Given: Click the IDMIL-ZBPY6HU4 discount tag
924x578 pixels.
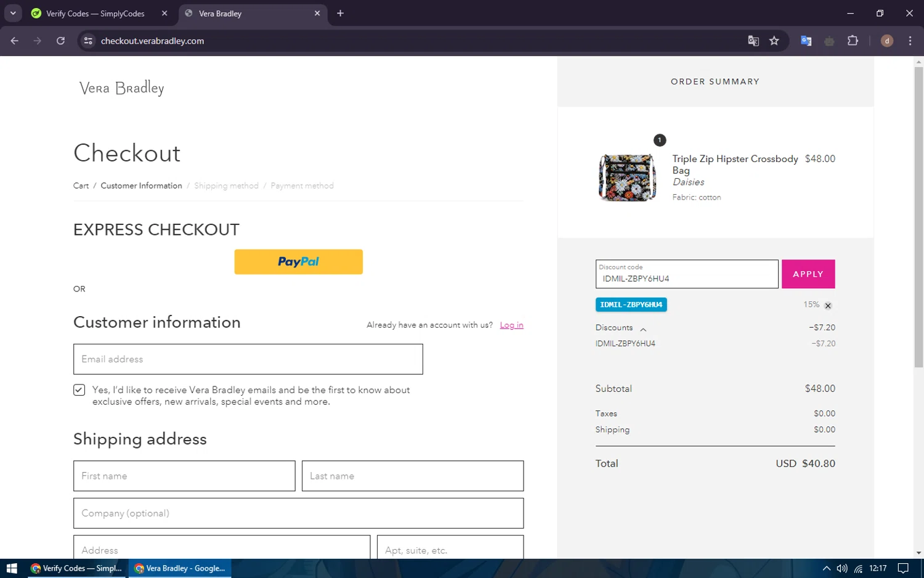Looking at the screenshot, I should tap(631, 304).
